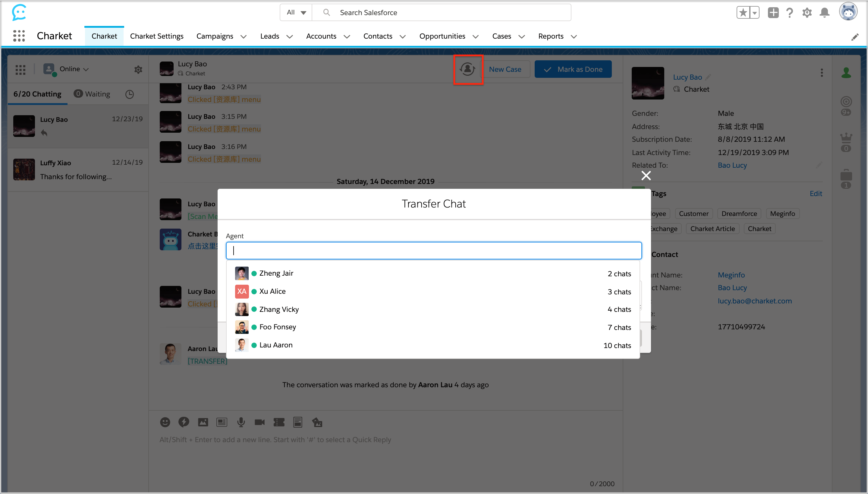Viewport: 868px width, 494px height.
Task: Click Lucy Bao avatar thumbnail in info panel
Action: [648, 83]
